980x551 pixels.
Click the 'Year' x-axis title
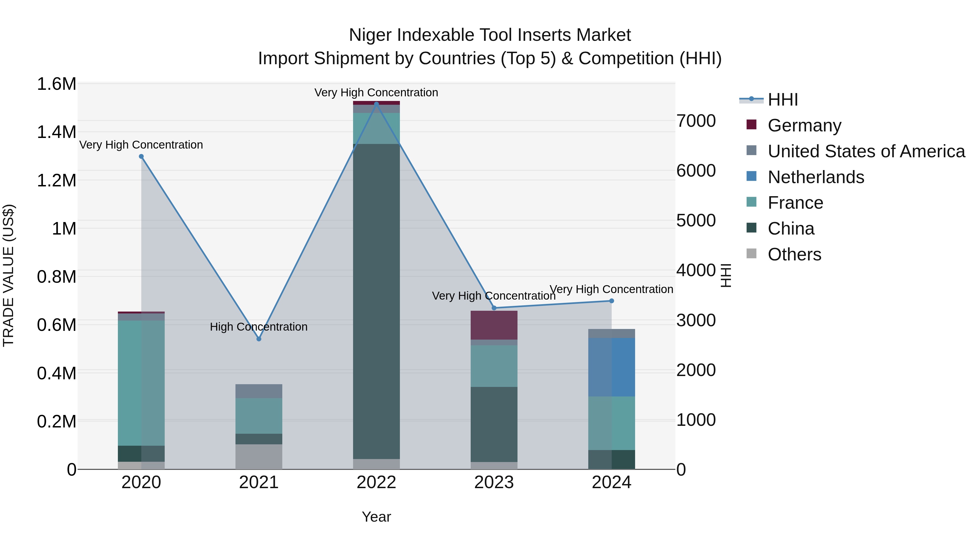click(376, 517)
